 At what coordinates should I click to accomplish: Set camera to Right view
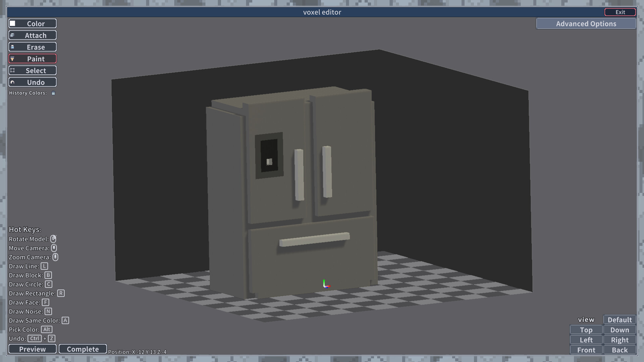point(620,340)
